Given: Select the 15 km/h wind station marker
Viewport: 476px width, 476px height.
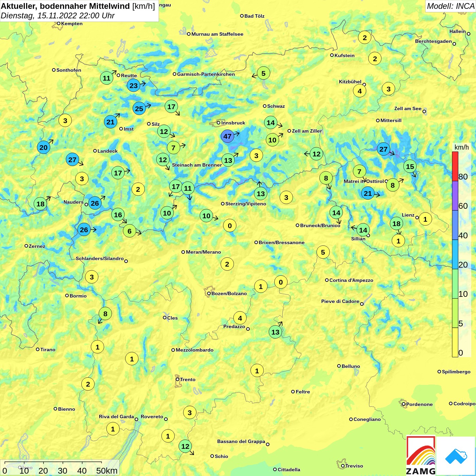Looking at the screenshot, I should tap(410, 166).
